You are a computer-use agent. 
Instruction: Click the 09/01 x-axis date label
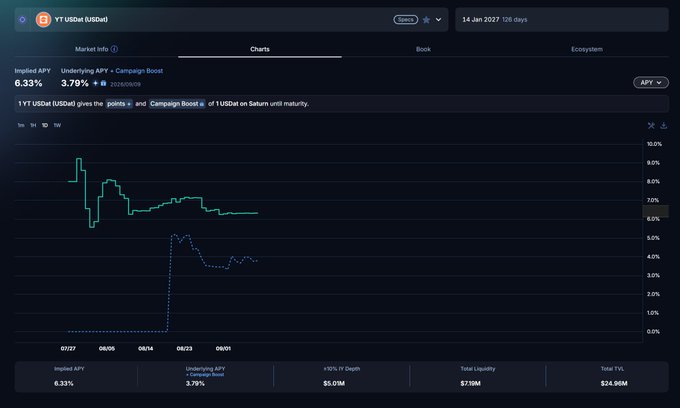point(223,349)
